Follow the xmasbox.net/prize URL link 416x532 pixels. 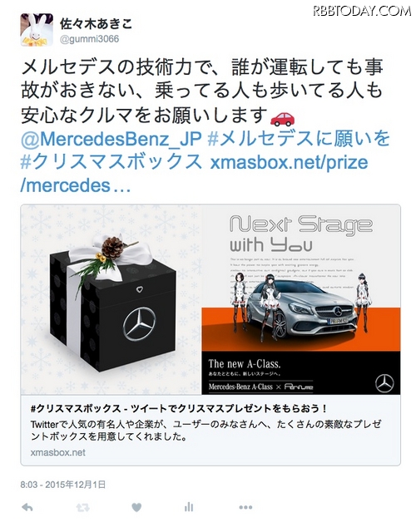point(194,174)
